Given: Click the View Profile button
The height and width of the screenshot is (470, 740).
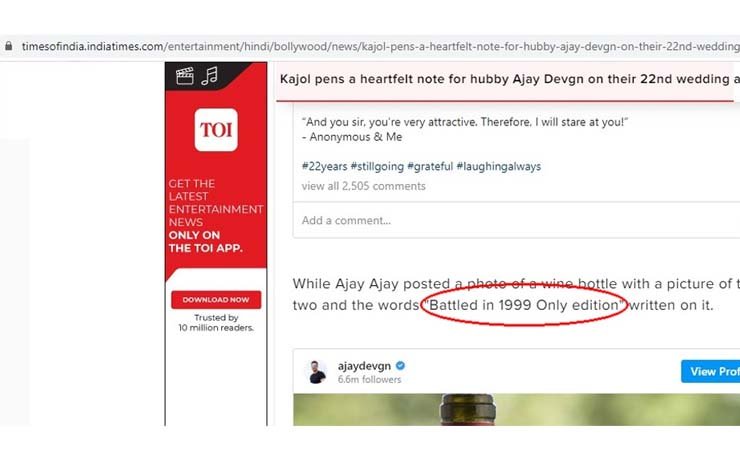Looking at the screenshot, I should 710,371.
